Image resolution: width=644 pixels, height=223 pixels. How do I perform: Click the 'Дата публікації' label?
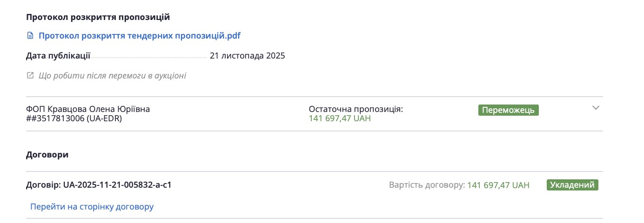tap(58, 56)
